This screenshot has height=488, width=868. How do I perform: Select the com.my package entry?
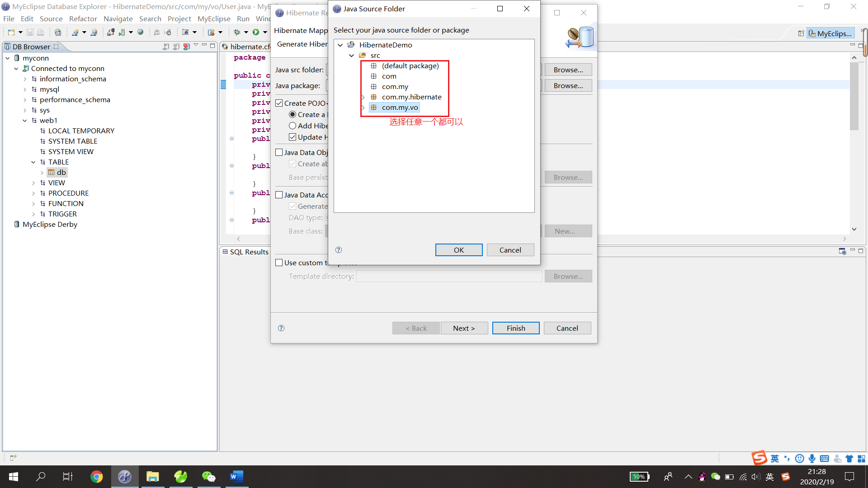tap(395, 86)
